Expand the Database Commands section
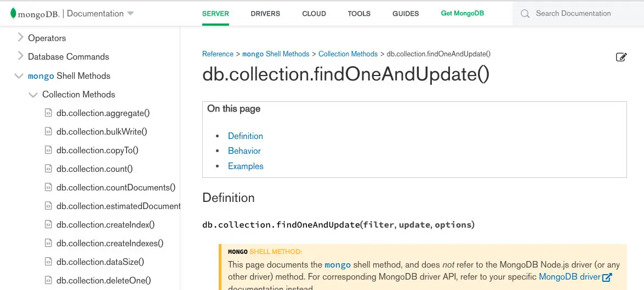The image size is (644, 290). point(20,56)
